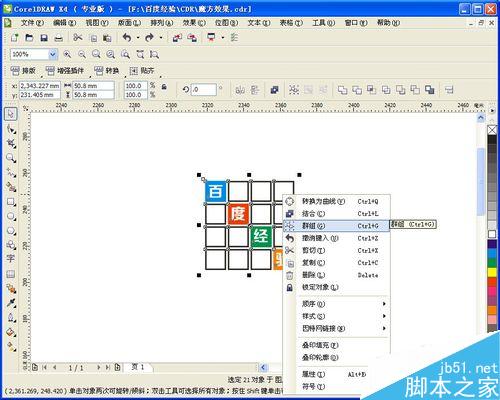This screenshot has height=400, width=500.
Task: Click the x position input field
Action: tap(40, 86)
